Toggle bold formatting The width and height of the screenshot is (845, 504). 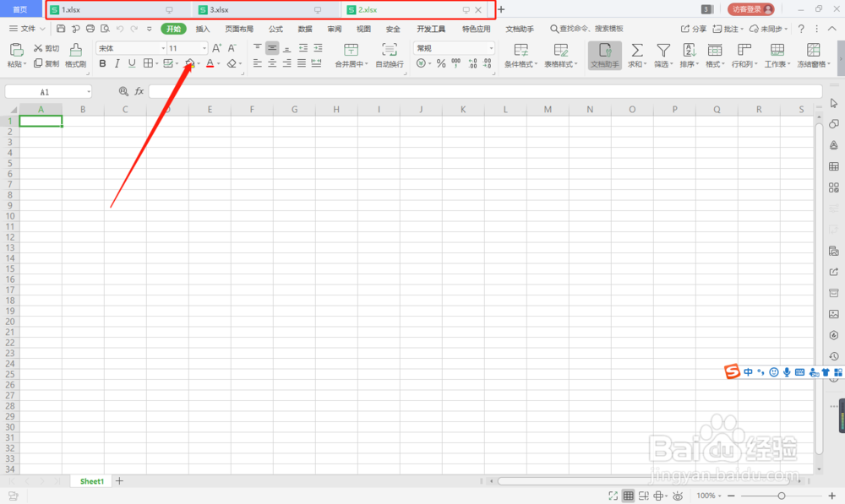coord(102,63)
